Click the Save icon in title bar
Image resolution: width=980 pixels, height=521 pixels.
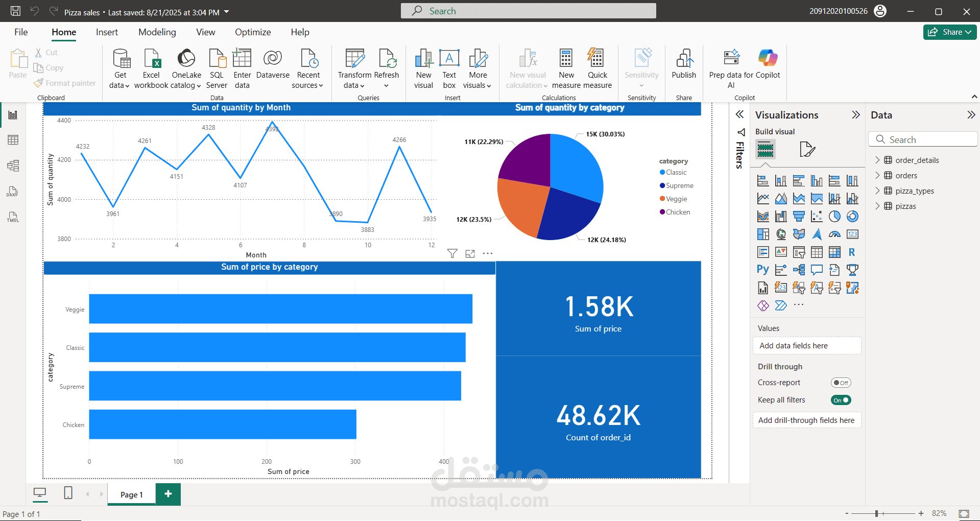pos(15,11)
